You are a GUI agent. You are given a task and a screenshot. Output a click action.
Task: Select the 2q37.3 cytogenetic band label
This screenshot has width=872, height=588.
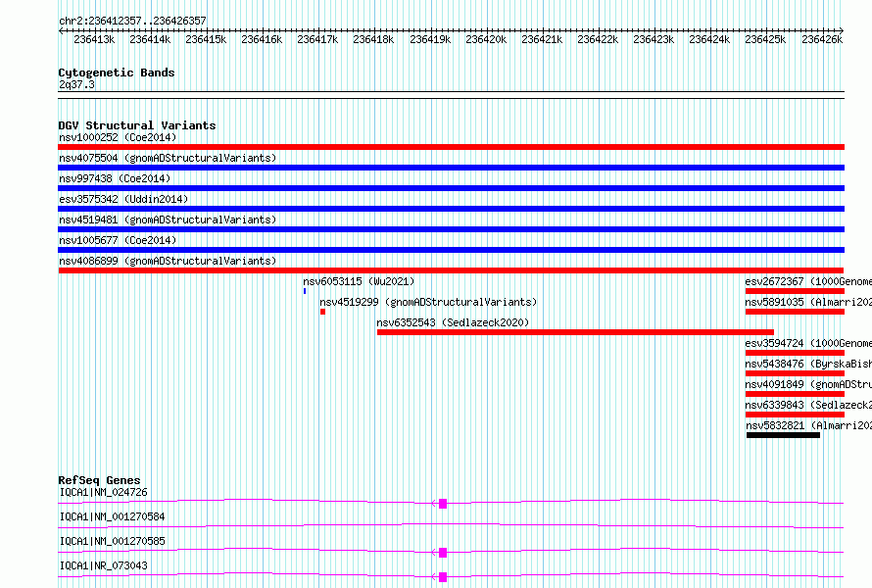click(x=76, y=84)
